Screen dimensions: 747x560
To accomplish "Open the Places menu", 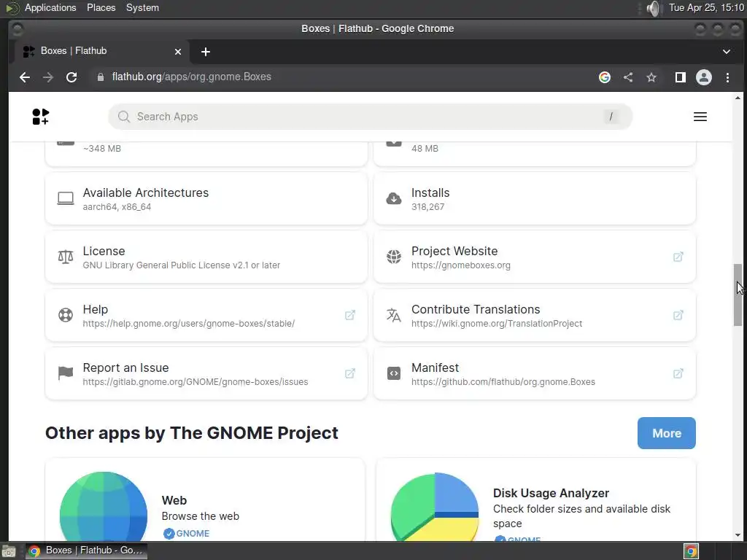I will click(x=101, y=7).
